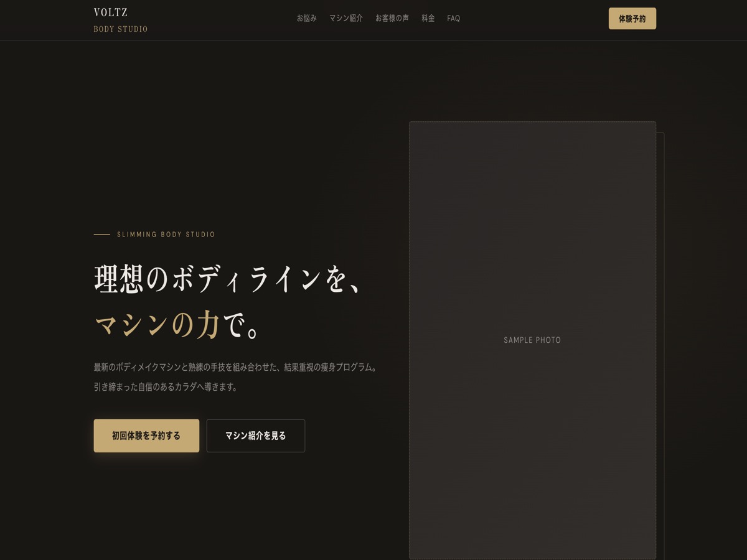Click heading 理想のボディラインを、
The height and width of the screenshot is (560, 747).
[228, 279]
